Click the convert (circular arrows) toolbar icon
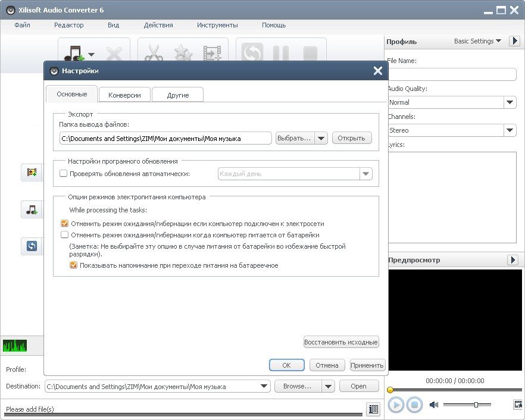Screen dimensions: 525x420 [x=252, y=54]
